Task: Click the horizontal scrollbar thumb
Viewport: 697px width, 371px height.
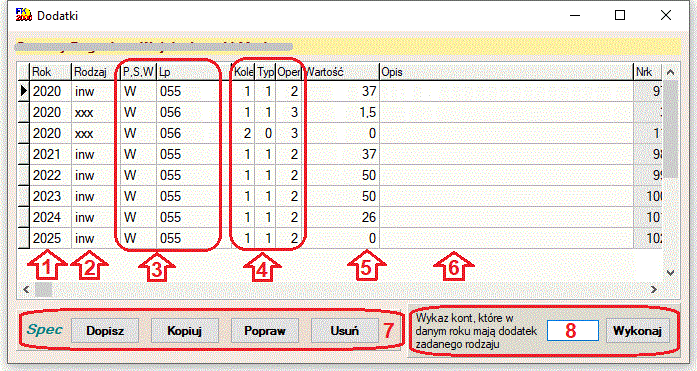Action: click(44, 290)
